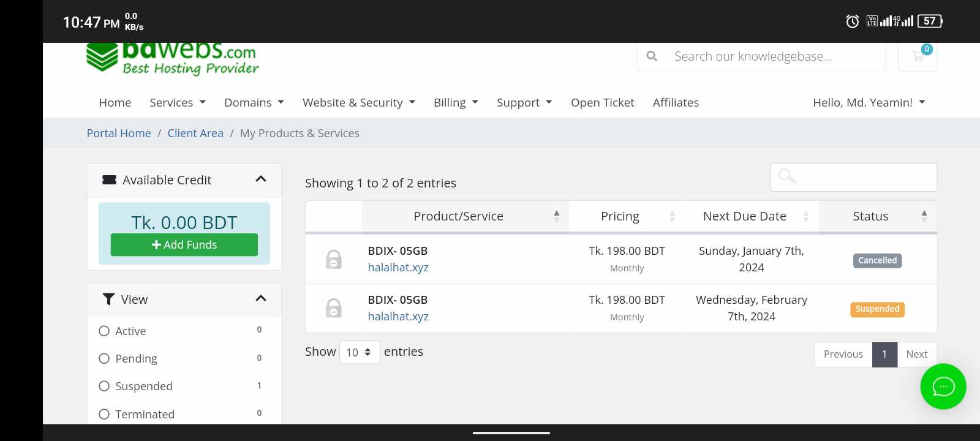The width and height of the screenshot is (980, 441).
Task: Click BDIX- 05GB in the Cancelled row
Action: (x=398, y=251)
